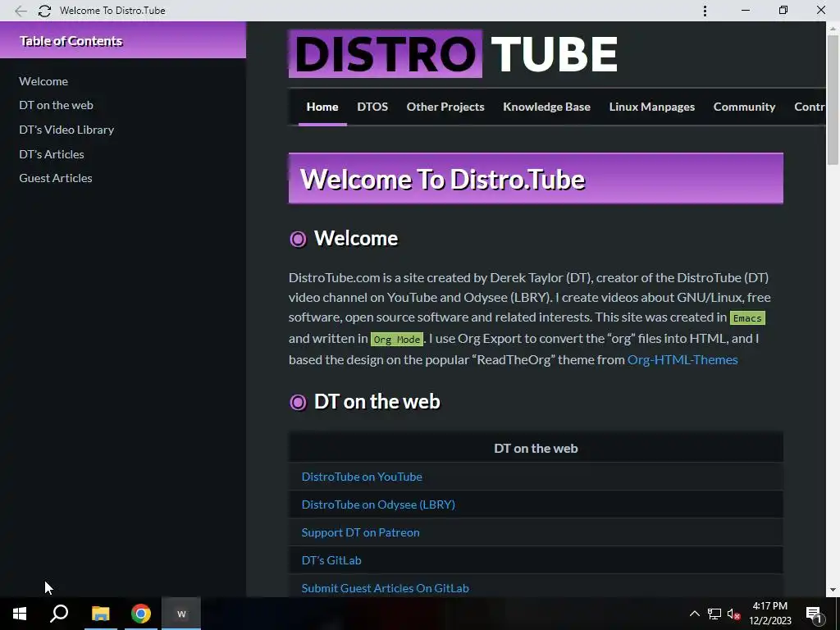This screenshot has height=630, width=840.
Task: Open the Linux Manpages nav tab
Action: tap(651, 107)
